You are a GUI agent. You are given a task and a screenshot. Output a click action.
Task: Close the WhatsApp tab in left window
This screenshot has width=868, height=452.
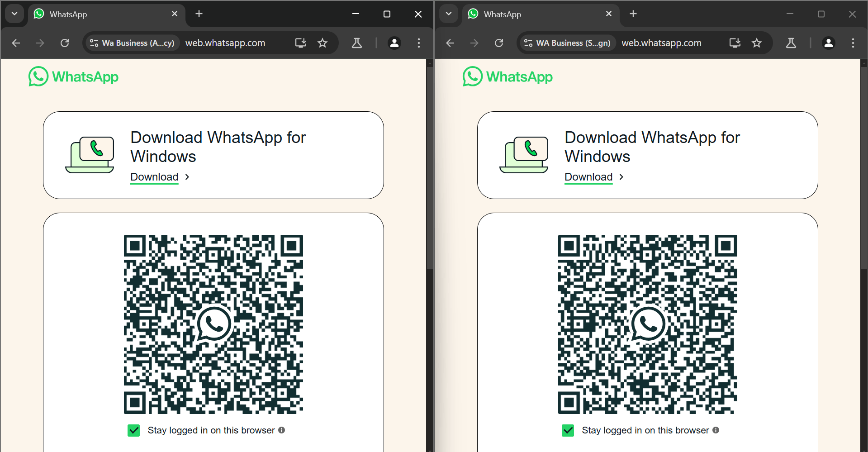tap(175, 14)
